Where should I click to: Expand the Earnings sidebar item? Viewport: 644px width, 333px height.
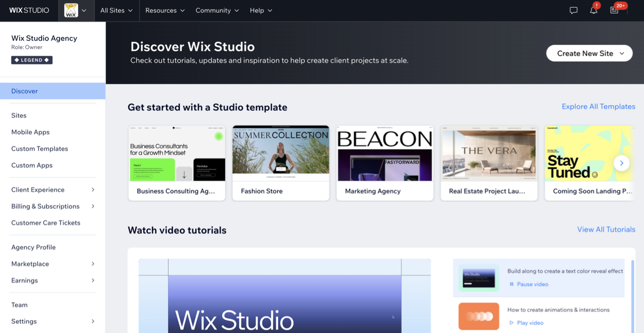(x=53, y=281)
